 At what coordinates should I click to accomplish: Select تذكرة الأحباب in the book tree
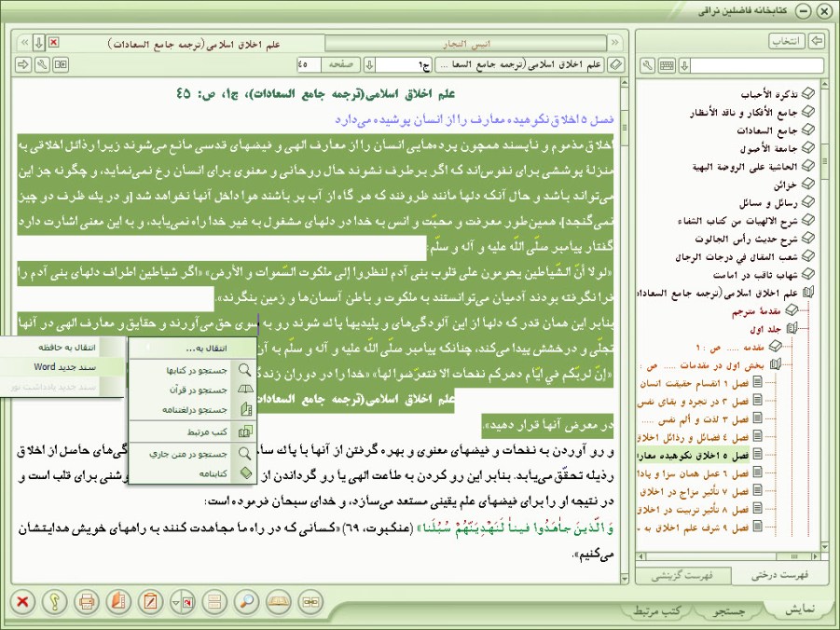[769, 94]
